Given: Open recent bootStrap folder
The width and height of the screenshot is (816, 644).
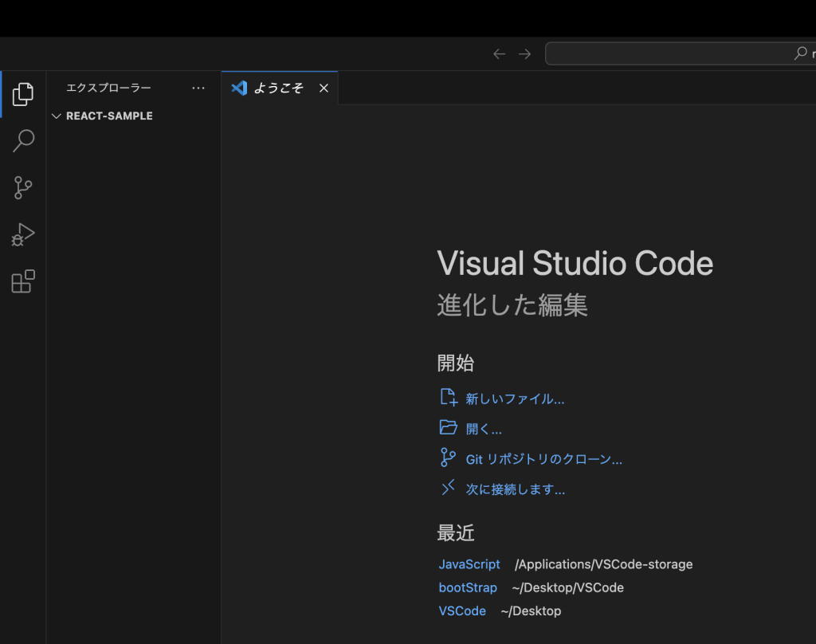Looking at the screenshot, I should coord(468,587).
